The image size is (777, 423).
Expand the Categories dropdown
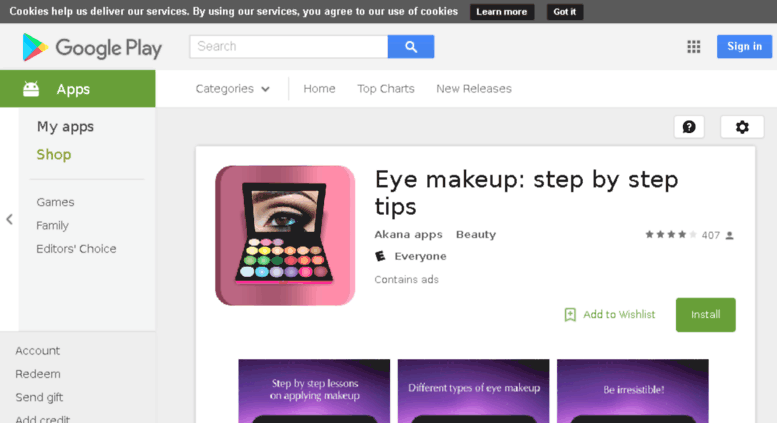[x=232, y=89]
